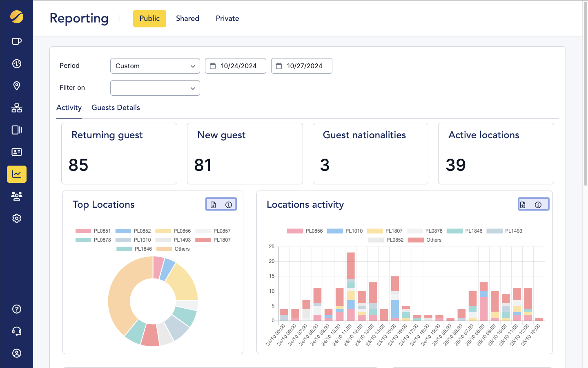Viewport: 588px width, 368px height.
Task: Click the headset support icon
Action: (17, 331)
